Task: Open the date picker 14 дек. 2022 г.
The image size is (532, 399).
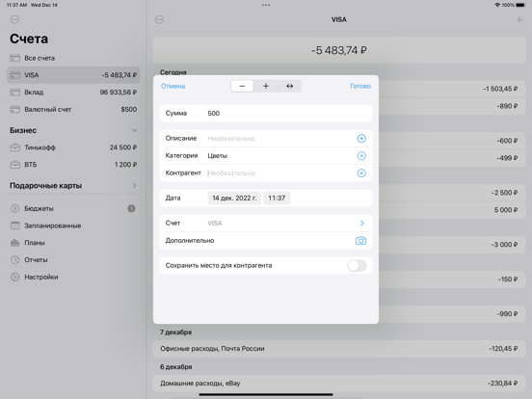Action: [x=234, y=199]
